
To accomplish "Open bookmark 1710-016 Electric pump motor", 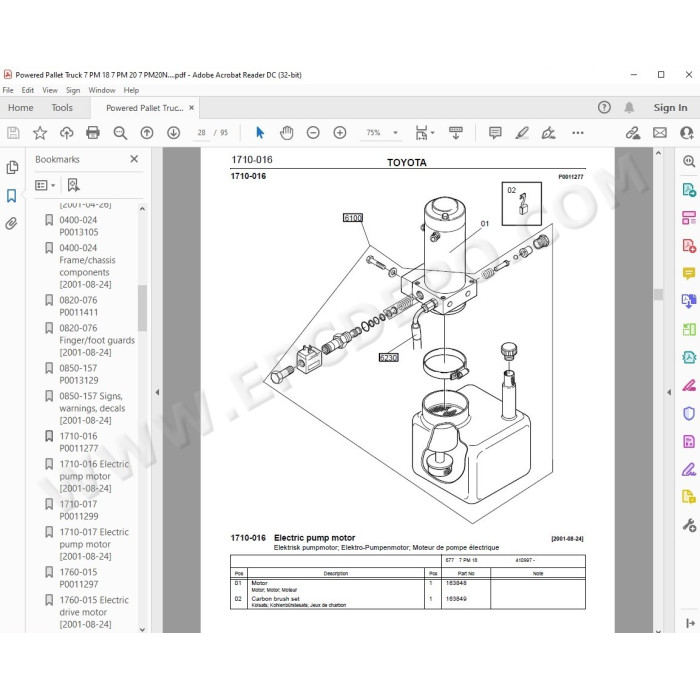I will 94,476.
